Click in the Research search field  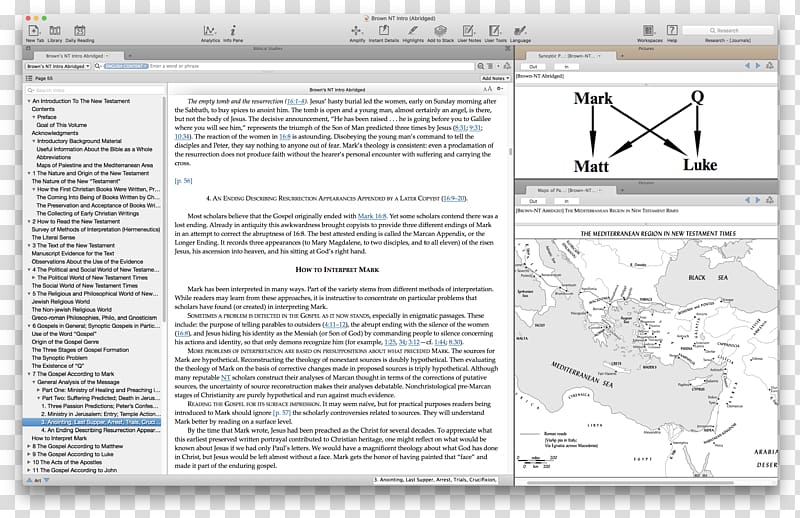[x=728, y=31]
